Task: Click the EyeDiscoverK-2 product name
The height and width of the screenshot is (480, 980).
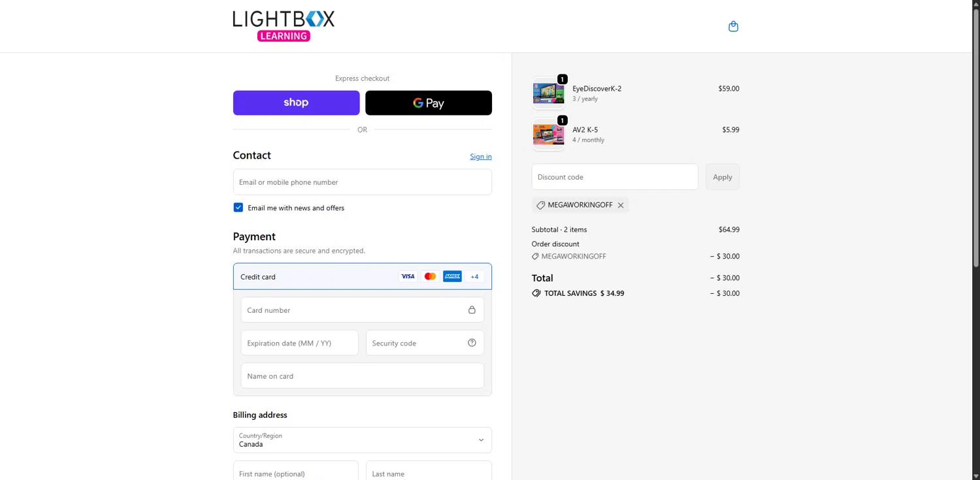Action: click(x=597, y=89)
